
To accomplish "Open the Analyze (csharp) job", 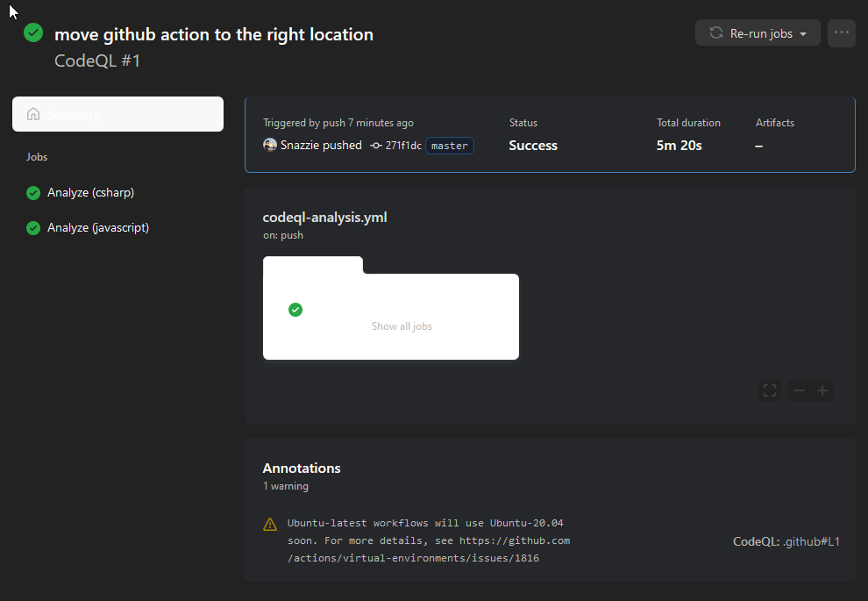I will [91, 193].
